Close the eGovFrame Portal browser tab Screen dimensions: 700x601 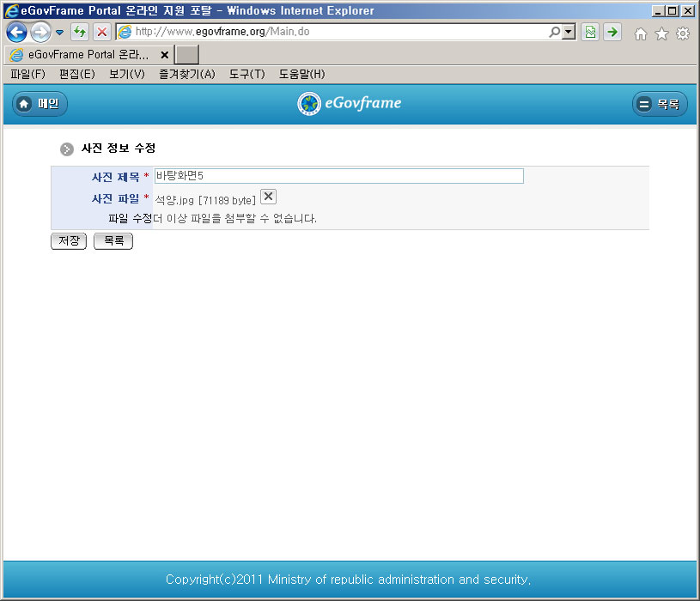[x=164, y=54]
